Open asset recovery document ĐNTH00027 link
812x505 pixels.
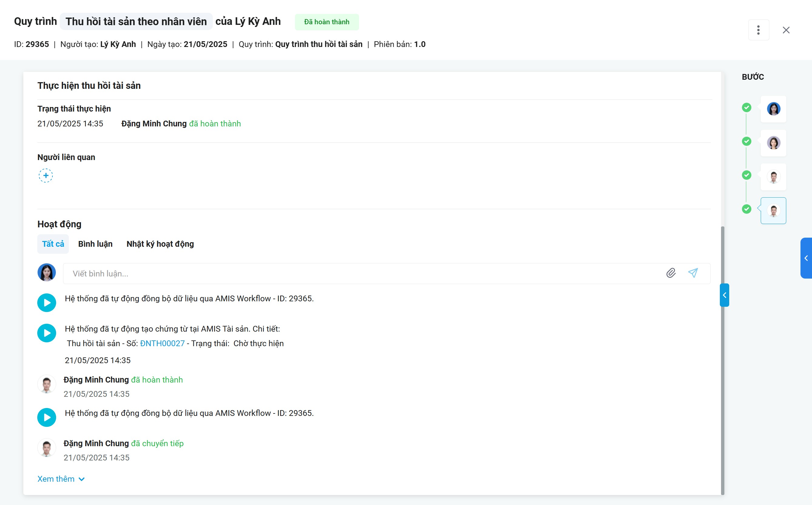click(162, 343)
